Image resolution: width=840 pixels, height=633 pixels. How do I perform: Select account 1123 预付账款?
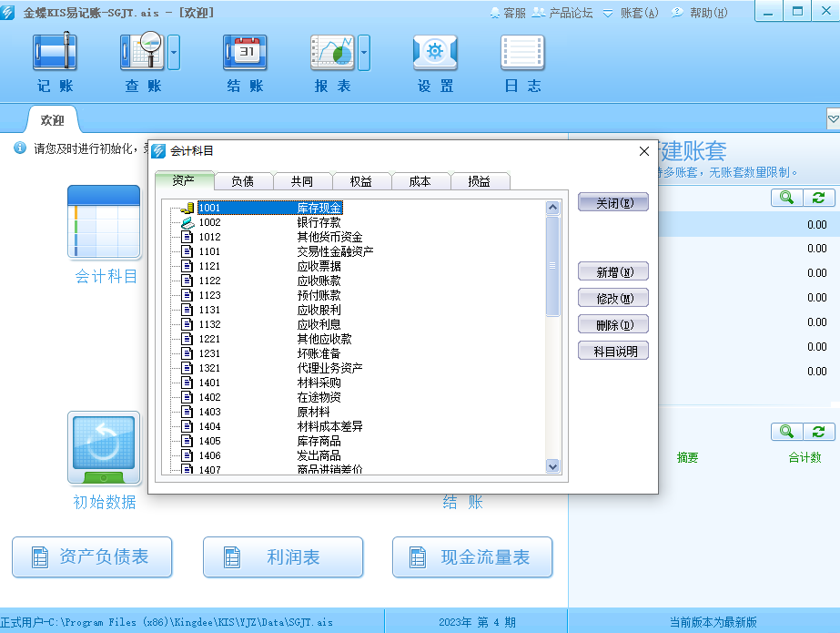(270, 295)
